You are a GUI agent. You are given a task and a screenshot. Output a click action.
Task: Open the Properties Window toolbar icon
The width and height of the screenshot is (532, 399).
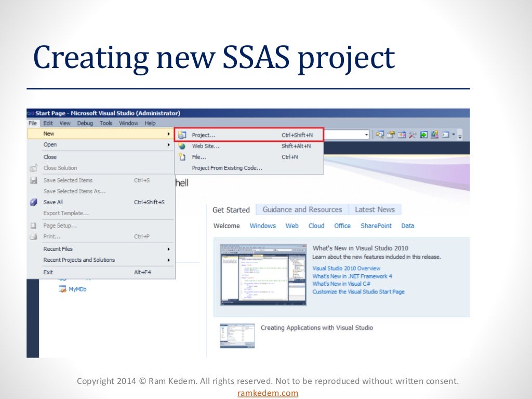pyautogui.click(x=391, y=135)
